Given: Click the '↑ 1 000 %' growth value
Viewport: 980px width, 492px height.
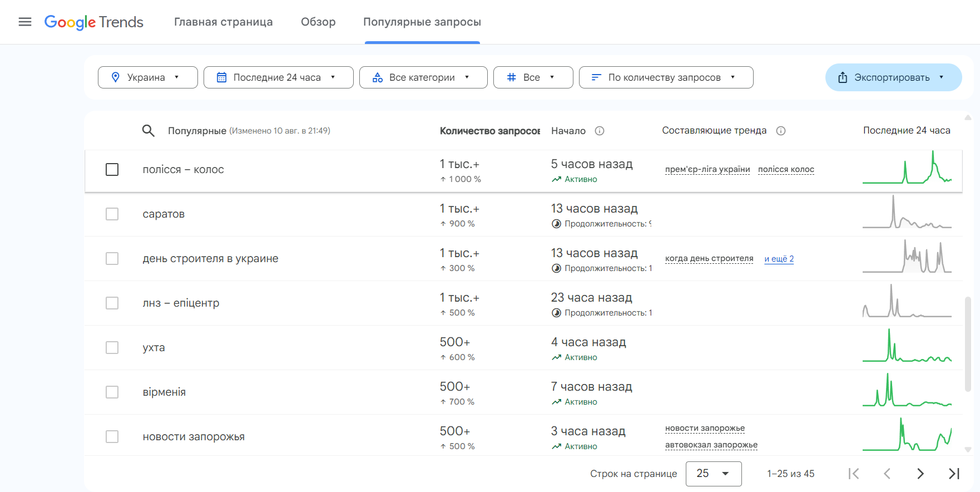Looking at the screenshot, I should pos(461,179).
